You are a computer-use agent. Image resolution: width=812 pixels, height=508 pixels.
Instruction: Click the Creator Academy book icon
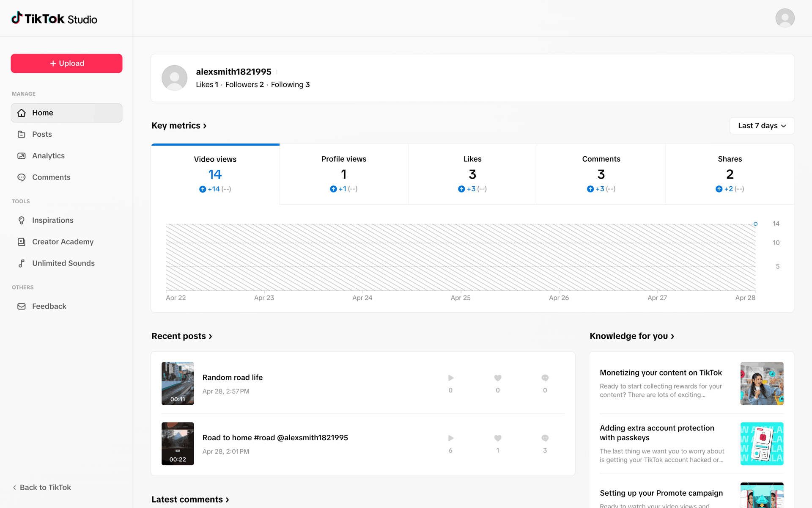[22, 242]
